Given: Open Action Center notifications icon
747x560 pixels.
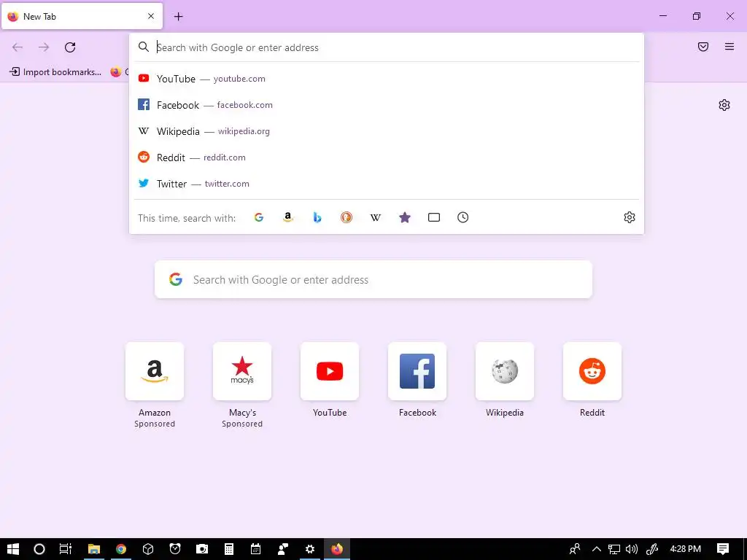Looking at the screenshot, I should point(723,549).
